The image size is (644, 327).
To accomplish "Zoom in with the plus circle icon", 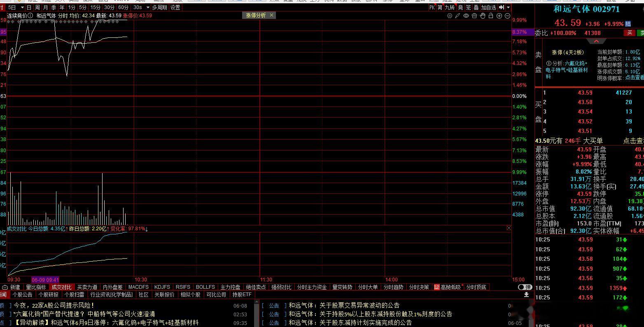I will 499,16.
